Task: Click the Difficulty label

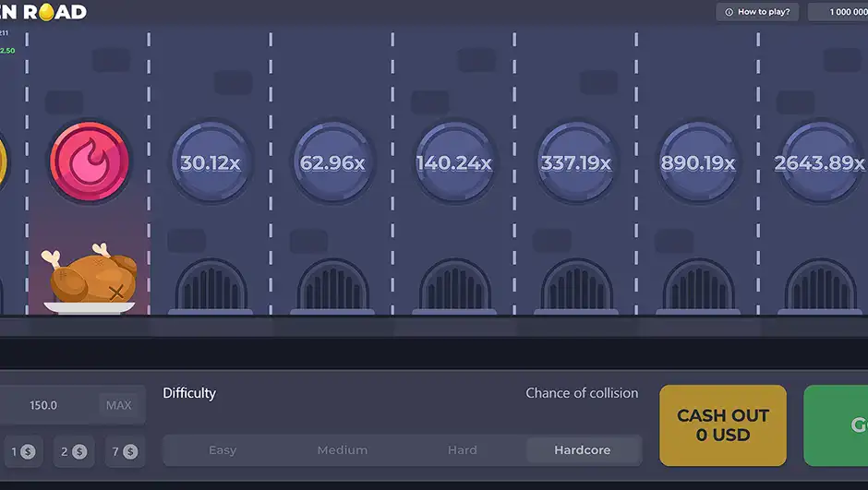Action: click(189, 394)
